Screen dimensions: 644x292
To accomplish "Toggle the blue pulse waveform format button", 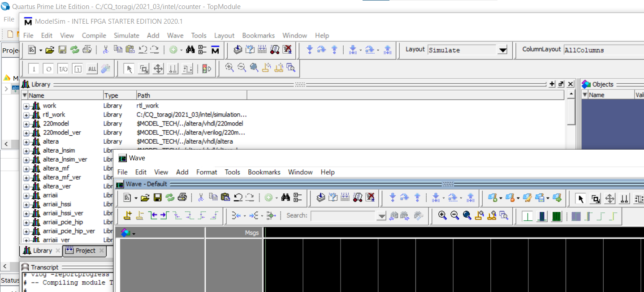I will click(x=542, y=217).
